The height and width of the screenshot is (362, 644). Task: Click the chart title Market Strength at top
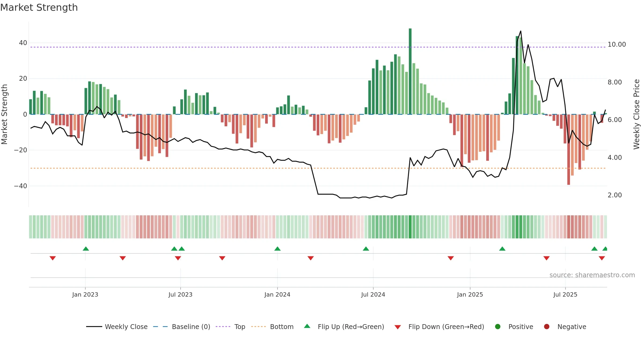[39, 8]
